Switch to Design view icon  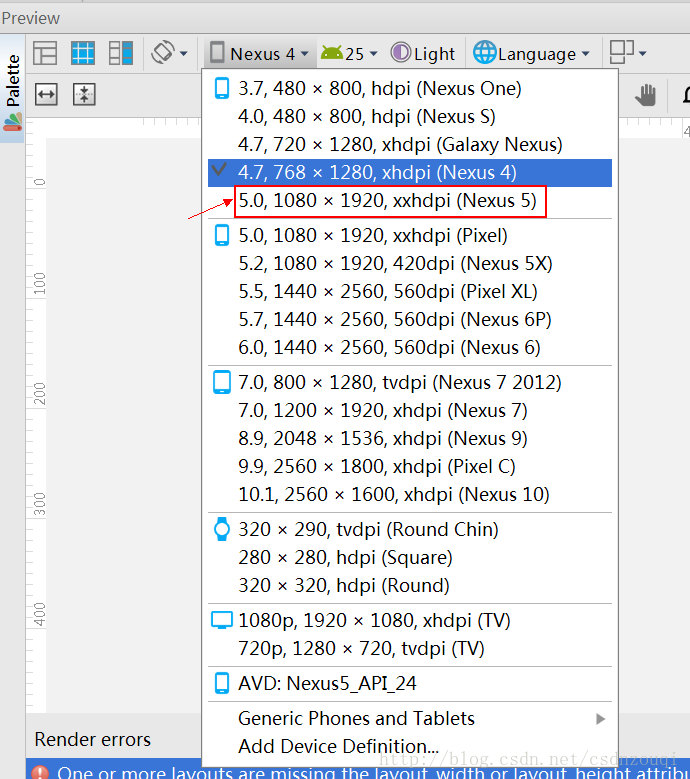tap(45, 53)
